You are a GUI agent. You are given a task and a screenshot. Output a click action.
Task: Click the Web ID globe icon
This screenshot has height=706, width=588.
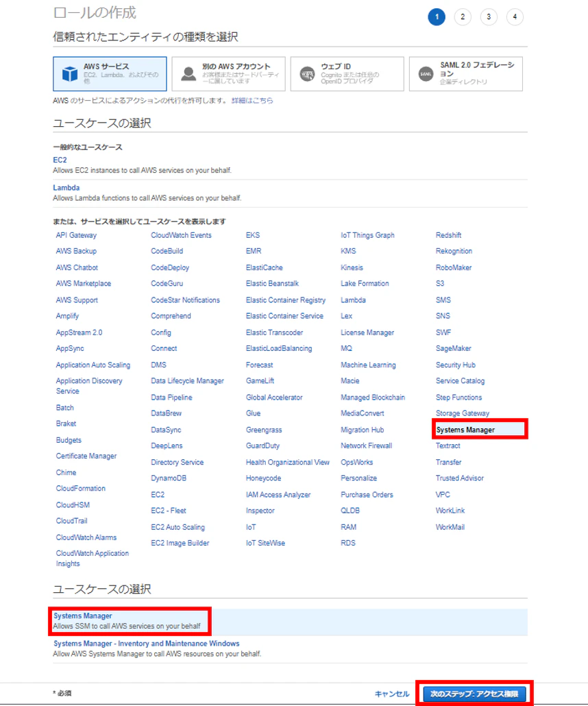click(307, 74)
